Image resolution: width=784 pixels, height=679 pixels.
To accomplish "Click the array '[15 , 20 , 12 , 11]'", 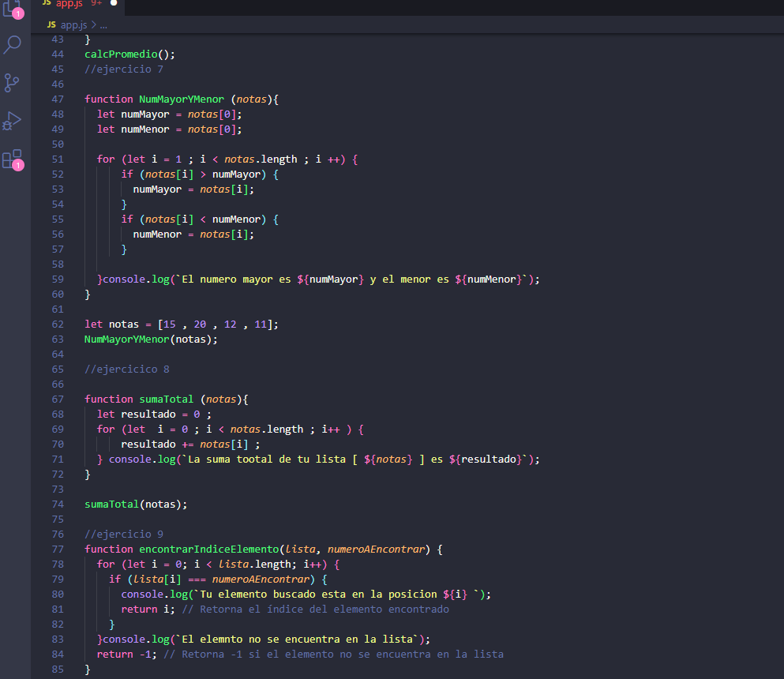I will tap(215, 324).
